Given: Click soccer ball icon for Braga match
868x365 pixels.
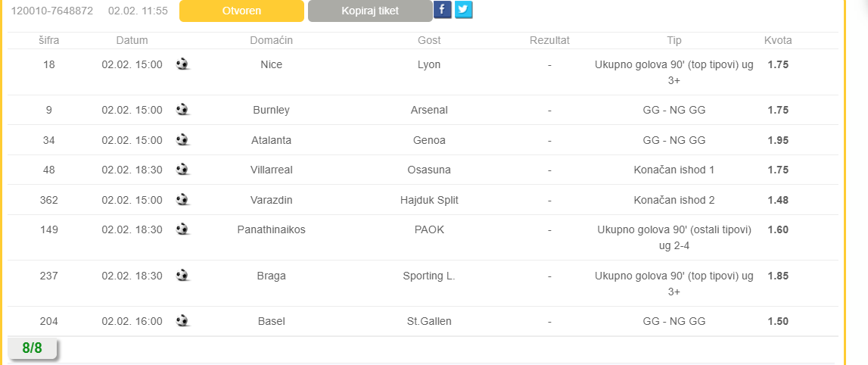Looking at the screenshot, I should (x=182, y=276).
